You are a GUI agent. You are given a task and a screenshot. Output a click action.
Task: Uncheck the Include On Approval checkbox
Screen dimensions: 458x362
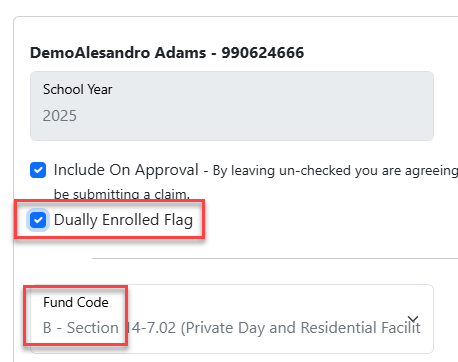click(38, 170)
